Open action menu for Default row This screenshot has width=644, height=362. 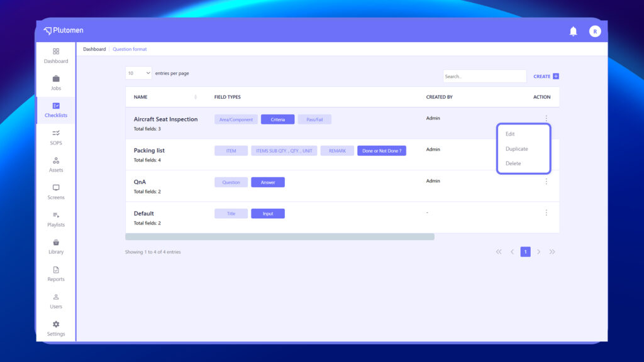(547, 212)
